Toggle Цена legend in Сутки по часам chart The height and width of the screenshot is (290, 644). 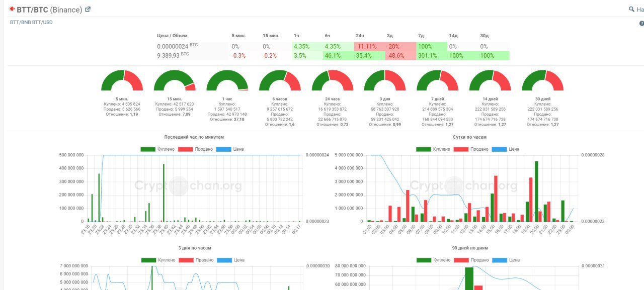506,149
